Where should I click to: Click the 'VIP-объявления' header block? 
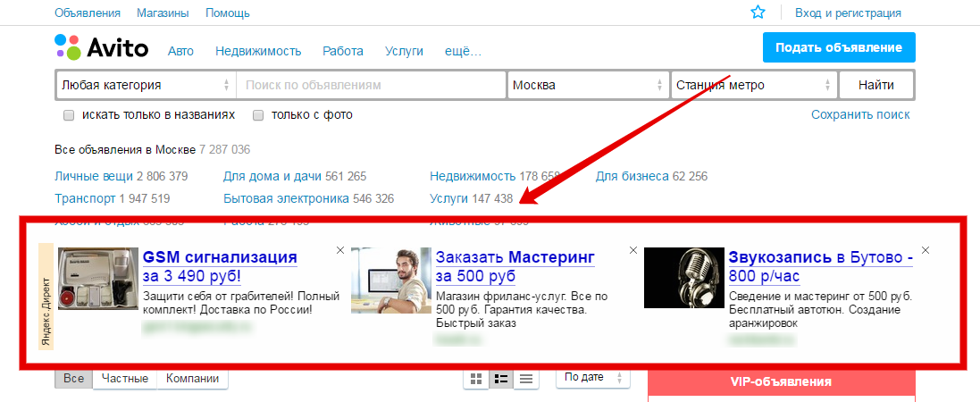tap(782, 382)
